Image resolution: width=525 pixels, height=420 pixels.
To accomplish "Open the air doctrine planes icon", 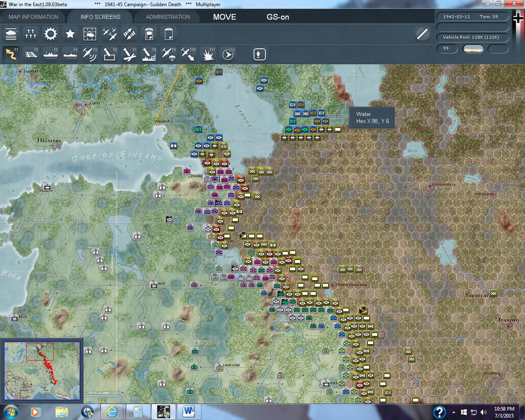I will (x=110, y=34).
